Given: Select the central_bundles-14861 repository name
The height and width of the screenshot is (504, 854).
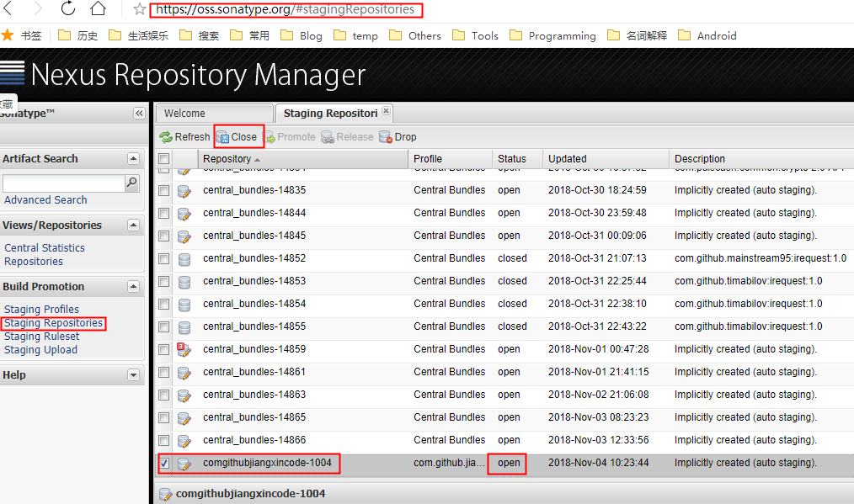Looking at the screenshot, I should [x=254, y=372].
